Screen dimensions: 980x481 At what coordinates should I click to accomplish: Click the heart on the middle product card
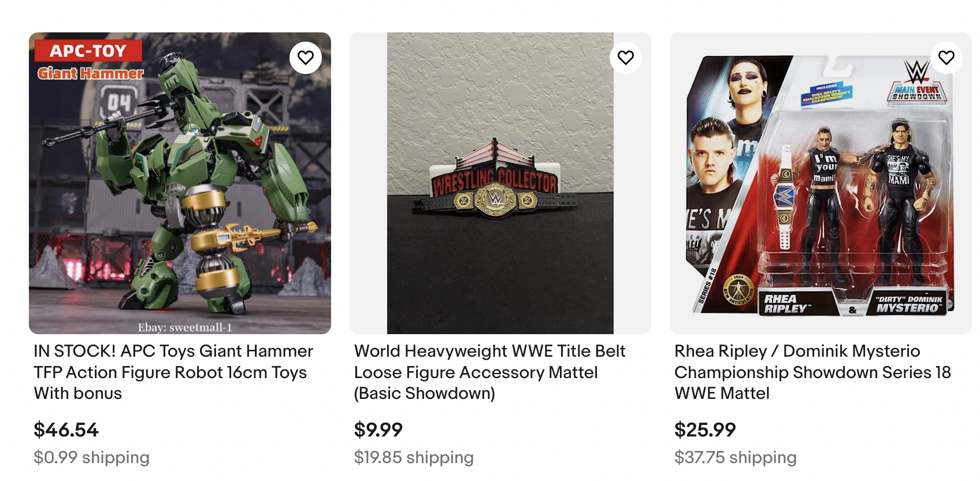[626, 57]
